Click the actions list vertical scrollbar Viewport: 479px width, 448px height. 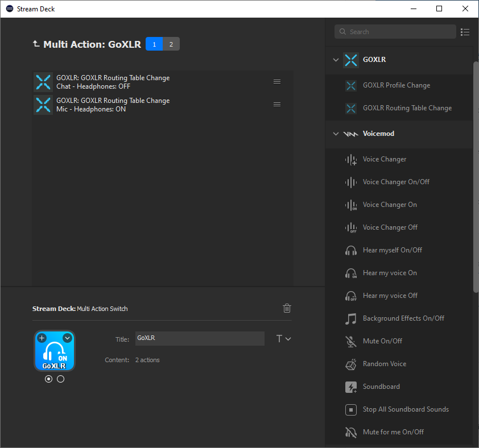point(476,177)
